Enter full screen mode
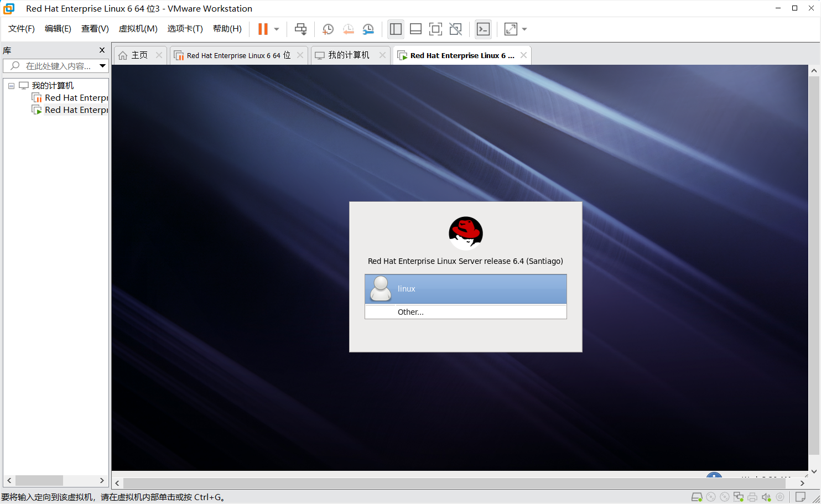This screenshot has width=821, height=504. coord(435,29)
